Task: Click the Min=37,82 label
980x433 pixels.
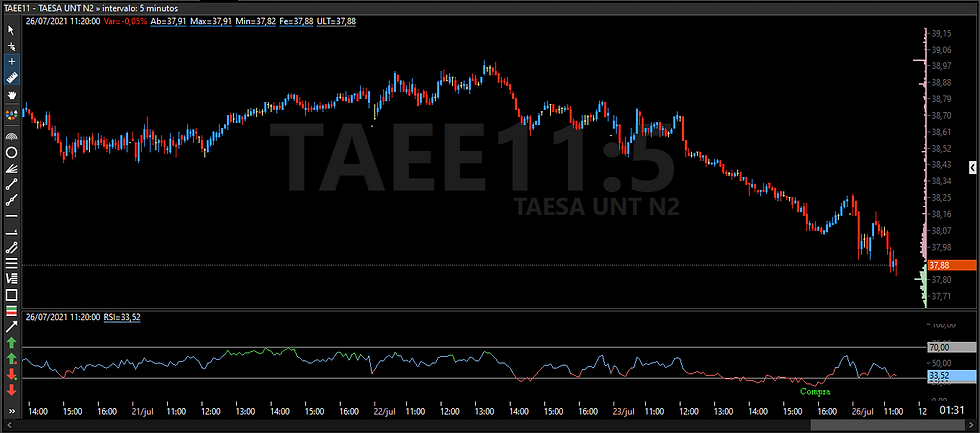Action: point(256,21)
